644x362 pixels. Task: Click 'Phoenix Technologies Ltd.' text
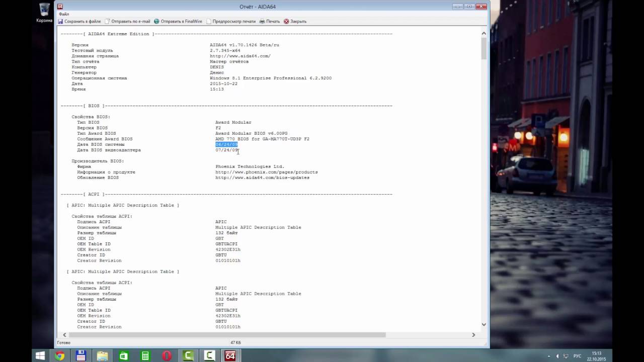[x=250, y=167]
